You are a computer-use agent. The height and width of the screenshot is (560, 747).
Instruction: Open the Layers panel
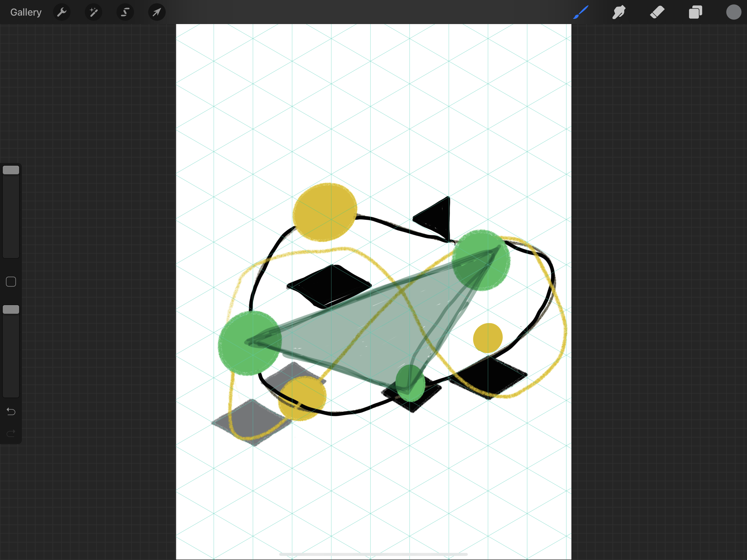coord(695,12)
